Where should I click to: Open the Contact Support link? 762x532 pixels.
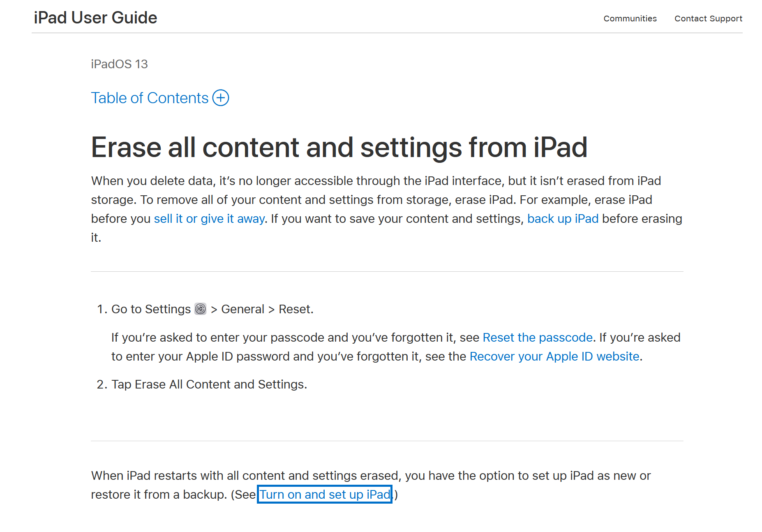click(x=708, y=19)
